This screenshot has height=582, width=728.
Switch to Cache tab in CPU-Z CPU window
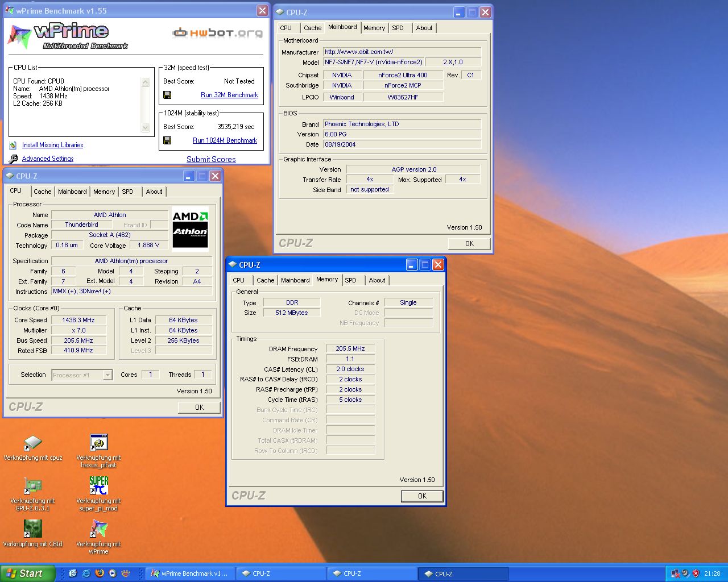point(43,192)
